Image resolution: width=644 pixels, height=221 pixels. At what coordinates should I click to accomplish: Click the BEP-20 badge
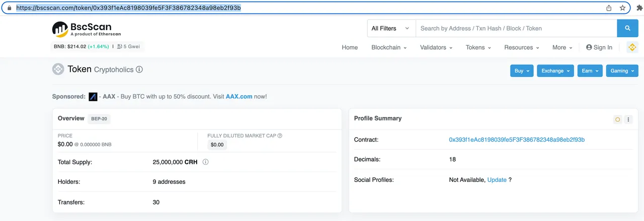(99, 119)
